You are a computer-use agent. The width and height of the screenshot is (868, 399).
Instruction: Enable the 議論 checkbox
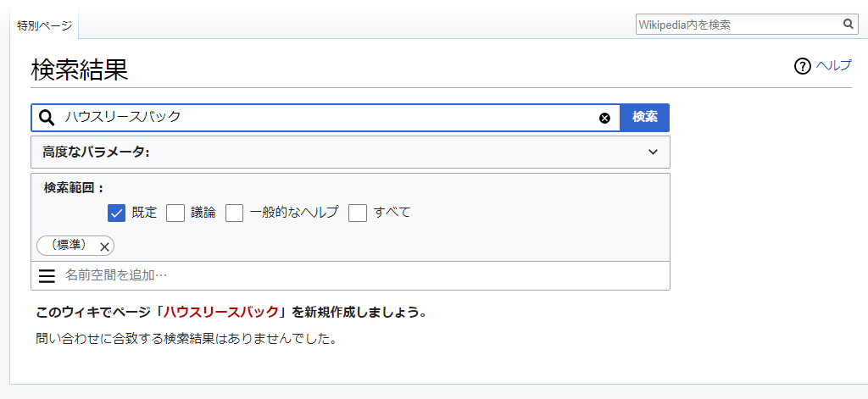175,213
